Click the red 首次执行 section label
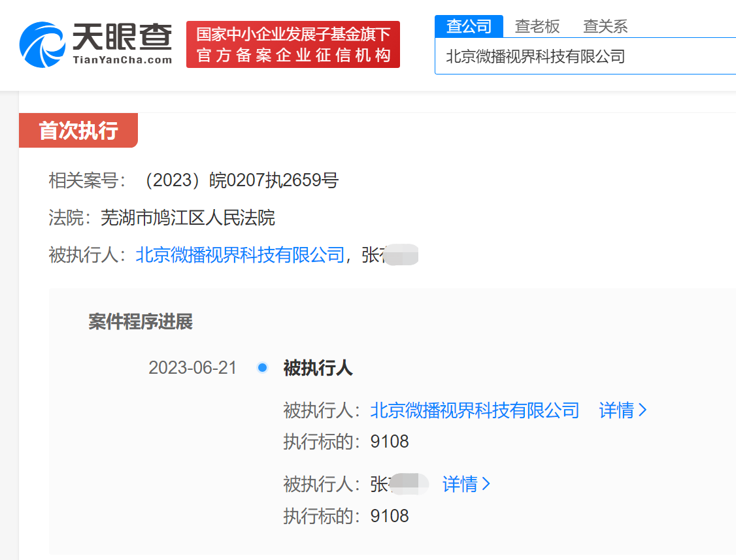 click(78, 131)
